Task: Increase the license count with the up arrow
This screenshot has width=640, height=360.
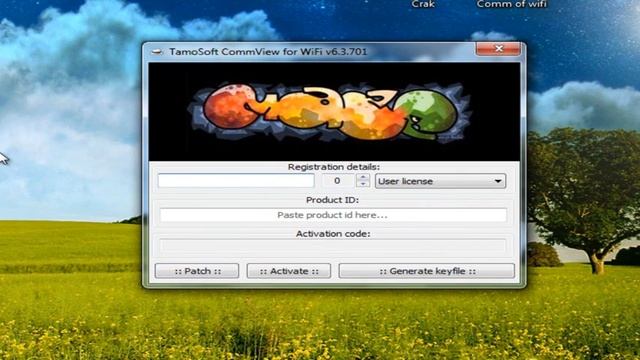Action: pos(363,177)
